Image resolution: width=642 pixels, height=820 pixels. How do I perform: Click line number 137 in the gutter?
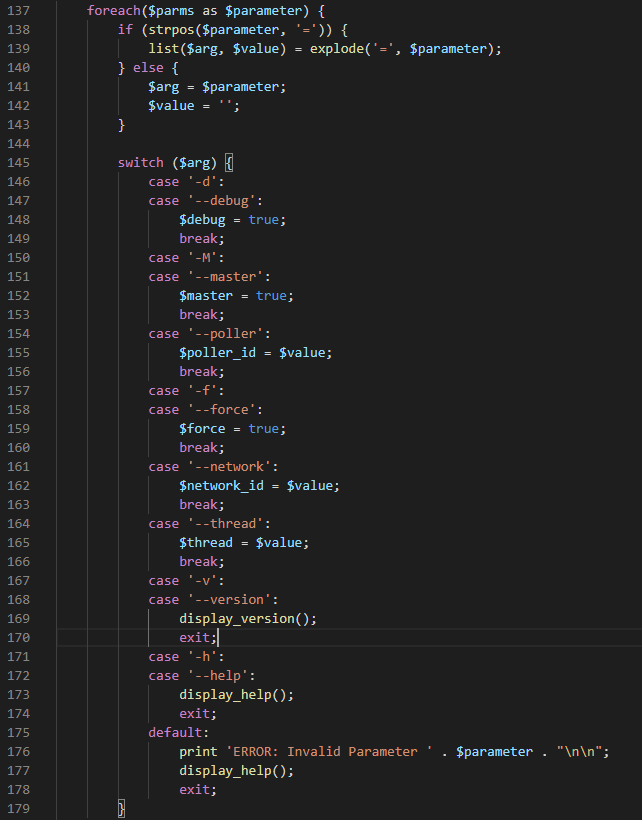(18, 10)
